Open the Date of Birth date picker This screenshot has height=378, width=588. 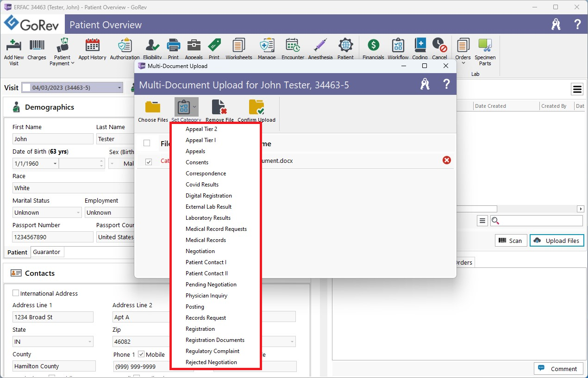pyautogui.click(x=55, y=163)
